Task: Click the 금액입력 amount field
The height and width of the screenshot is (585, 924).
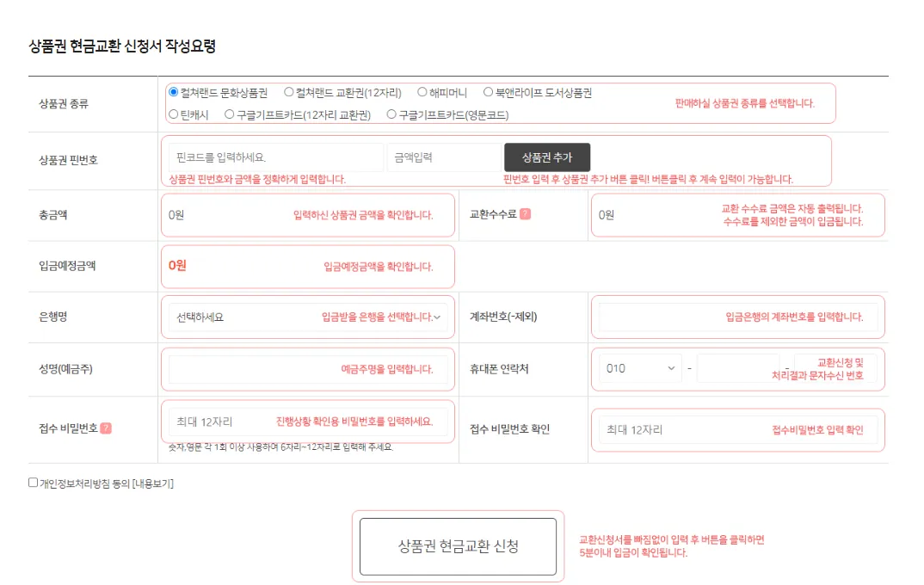Action: coord(443,157)
